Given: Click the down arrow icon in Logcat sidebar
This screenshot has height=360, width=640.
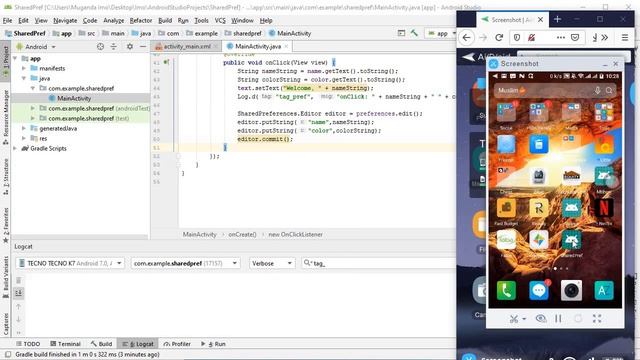Looking at the screenshot, I should pyautogui.click(x=18, y=319).
